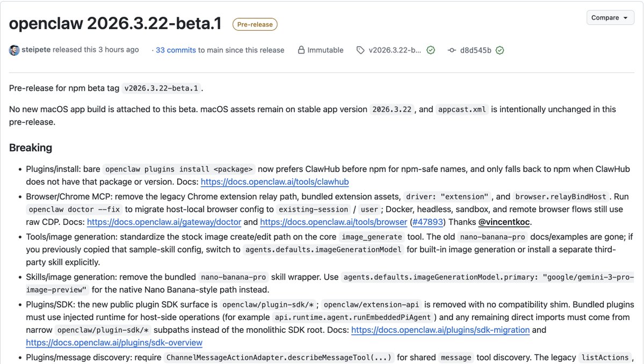Click the verified badge after the tag name

tap(430, 50)
